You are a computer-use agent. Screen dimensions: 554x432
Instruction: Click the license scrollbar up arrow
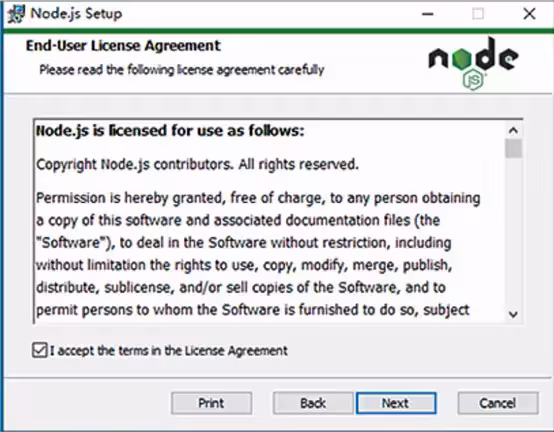point(513,131)
